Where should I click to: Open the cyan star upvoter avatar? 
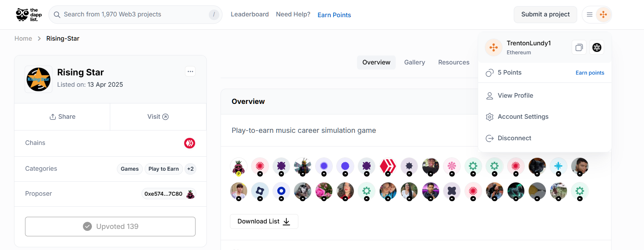click(558, 166)
